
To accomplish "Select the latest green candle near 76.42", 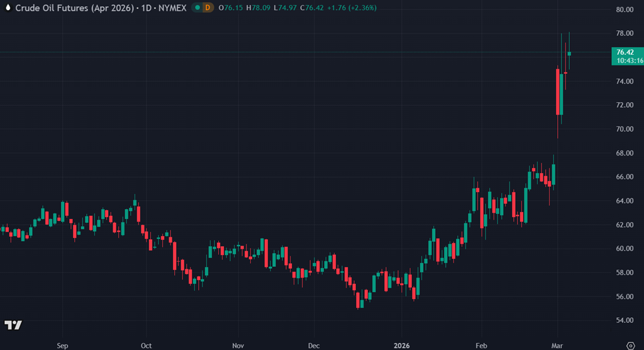I will tap(569, 54).
